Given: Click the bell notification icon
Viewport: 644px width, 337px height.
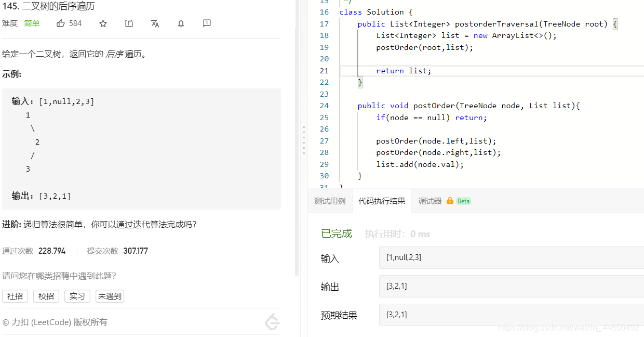Looking at the screenshot, I should [x=181, y=23].
